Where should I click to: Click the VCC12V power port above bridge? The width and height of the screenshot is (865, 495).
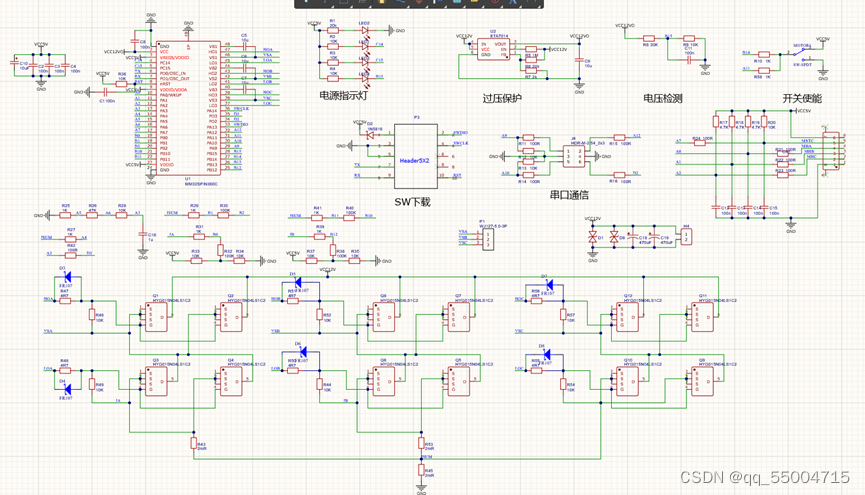(x=328, y=271)
